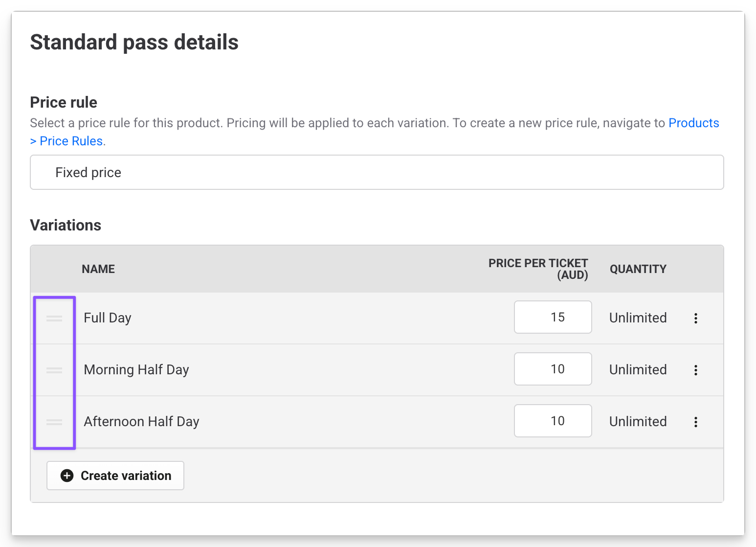Click the Unlimited quantity for Afternoon Half Day

tap(638, 422)
